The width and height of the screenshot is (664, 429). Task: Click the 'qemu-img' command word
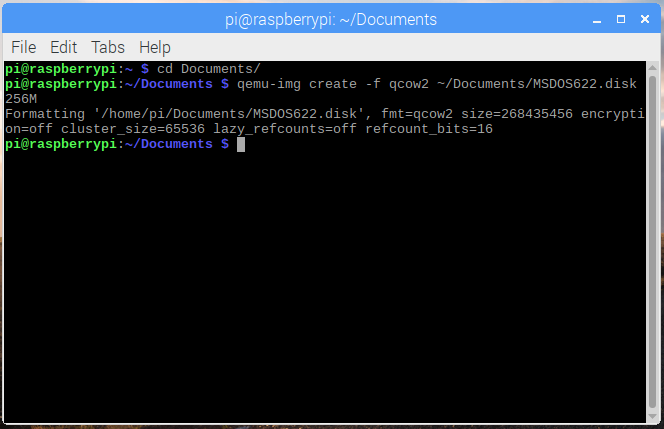click(x=269, y=84)
